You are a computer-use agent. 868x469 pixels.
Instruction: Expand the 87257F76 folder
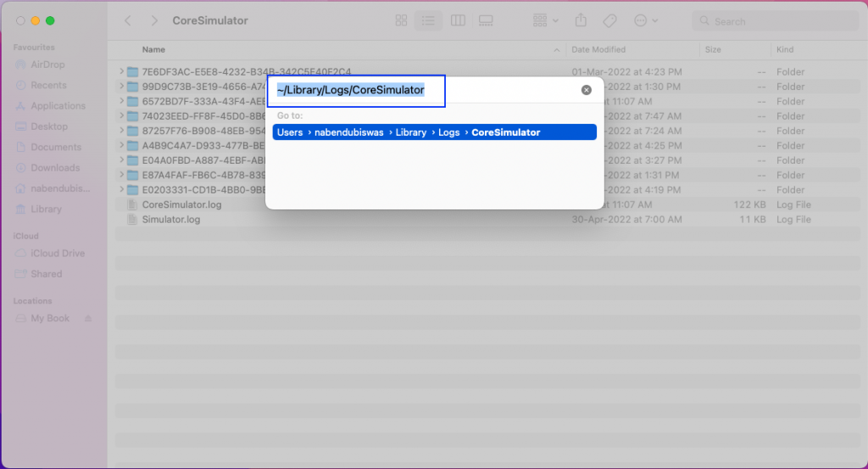pos(121,131)
